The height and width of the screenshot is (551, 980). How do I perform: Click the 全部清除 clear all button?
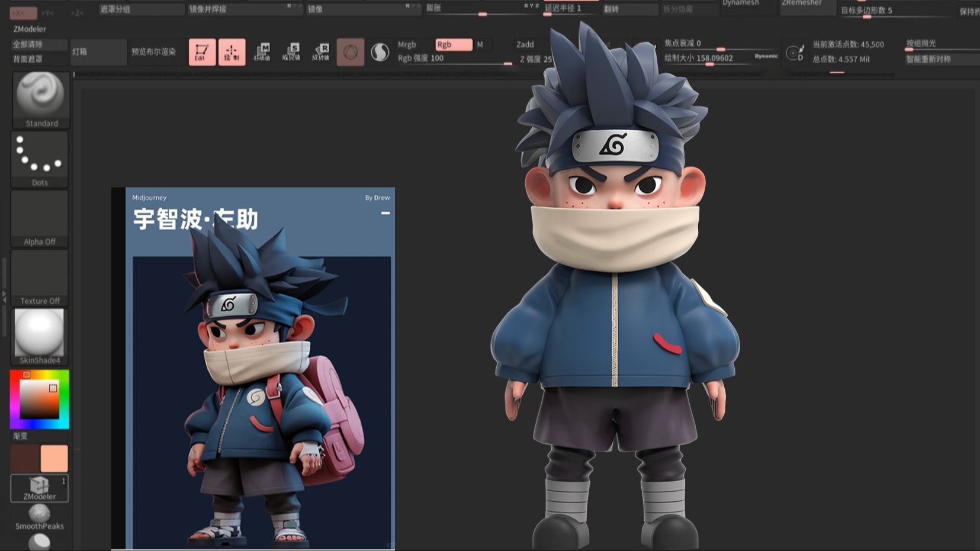(39, 44)
